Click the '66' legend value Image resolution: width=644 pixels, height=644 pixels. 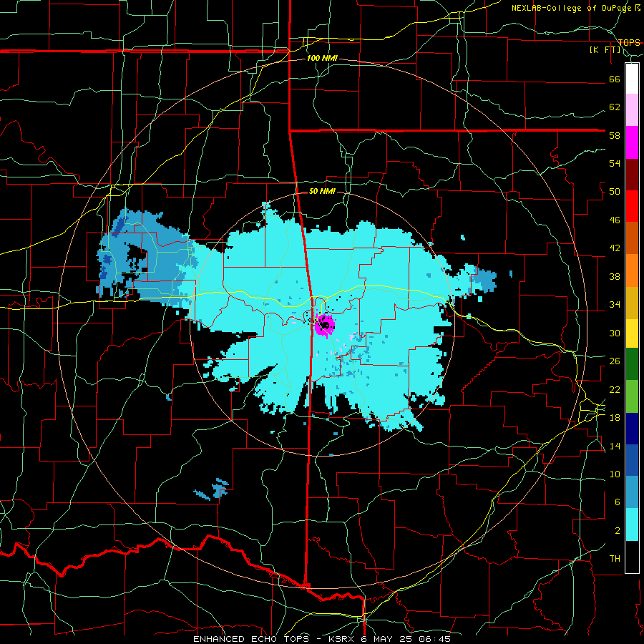(615, 79)
